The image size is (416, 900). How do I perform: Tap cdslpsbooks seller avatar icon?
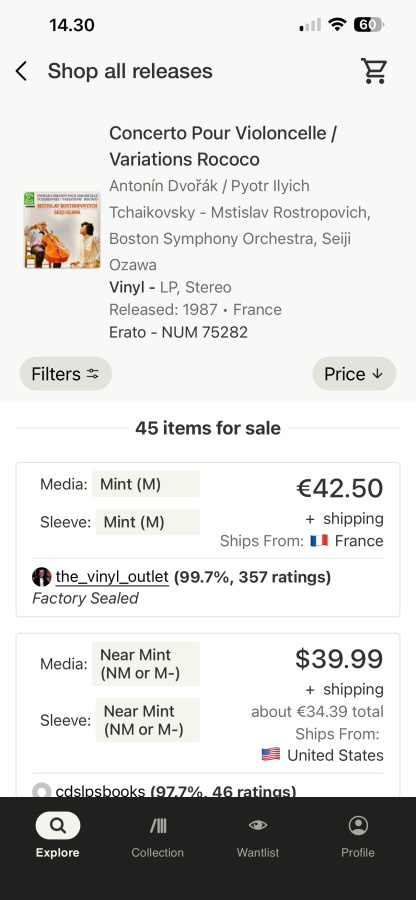(42, 792)
